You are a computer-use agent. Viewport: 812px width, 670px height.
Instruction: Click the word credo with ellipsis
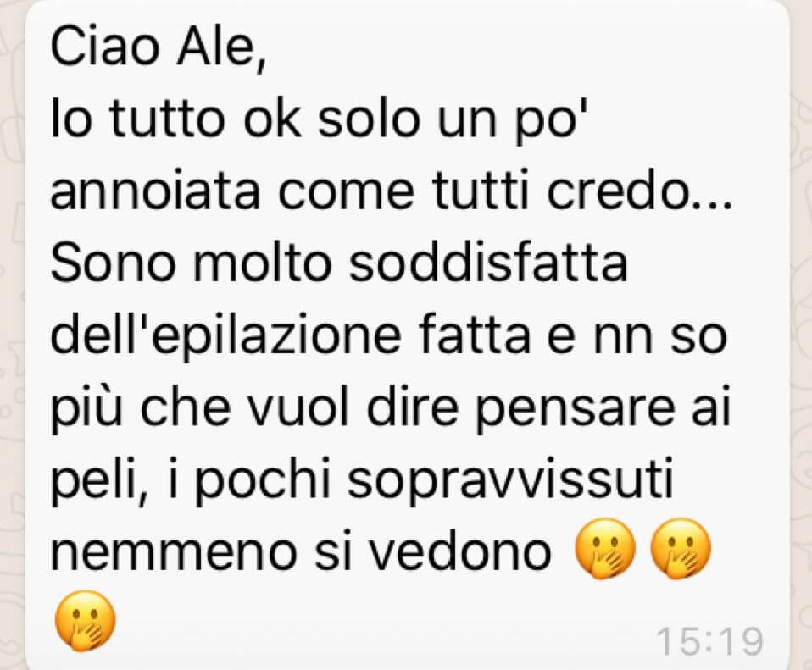point(640,191)
